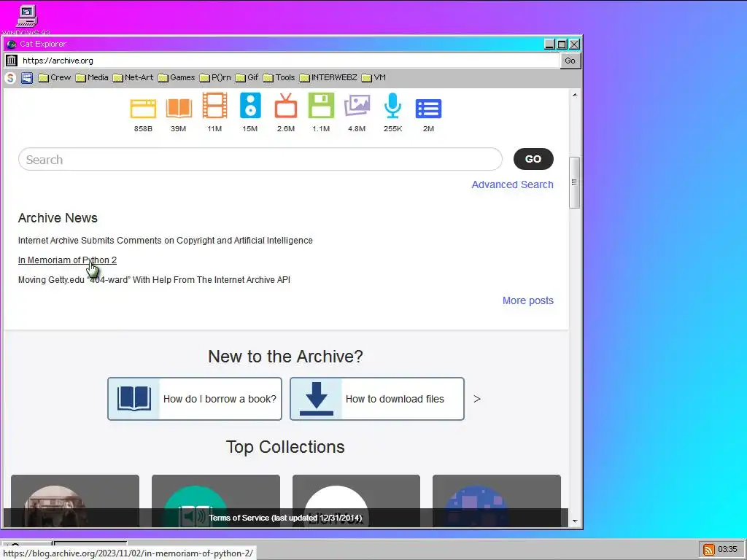The width and height of the screenshot is (747, 560).
Task: Click the archive.org site icon in the address bar
Action: 12,61
